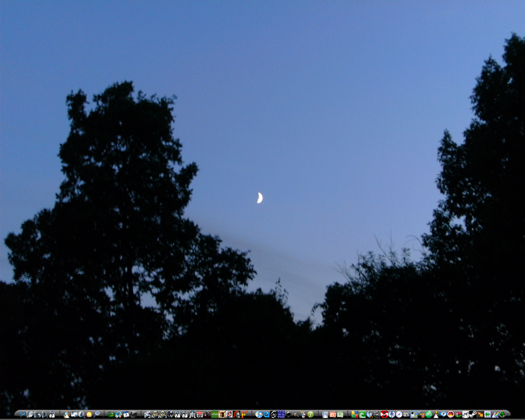Open the grey camera icon in dock
This screenshot has height=420, width=525.
point(406,415)
